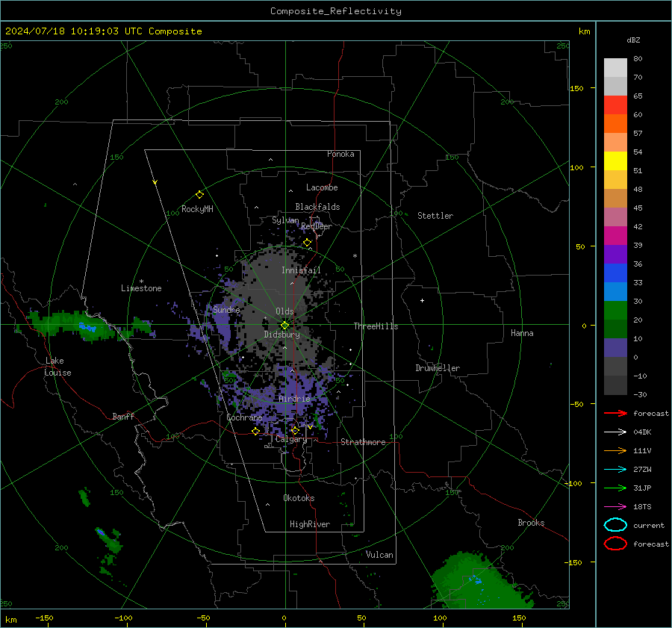Click the Ponoka town label
This screenshot has width=672, height=628.
click(340, 154)
